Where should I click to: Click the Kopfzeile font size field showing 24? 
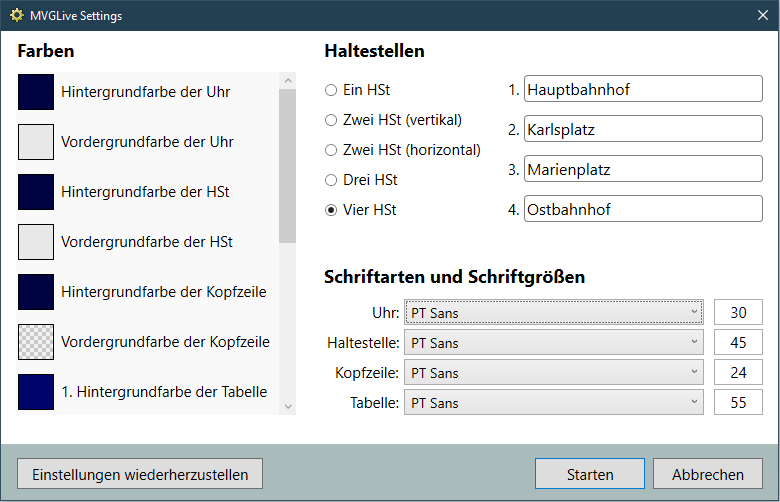[738, 372]
